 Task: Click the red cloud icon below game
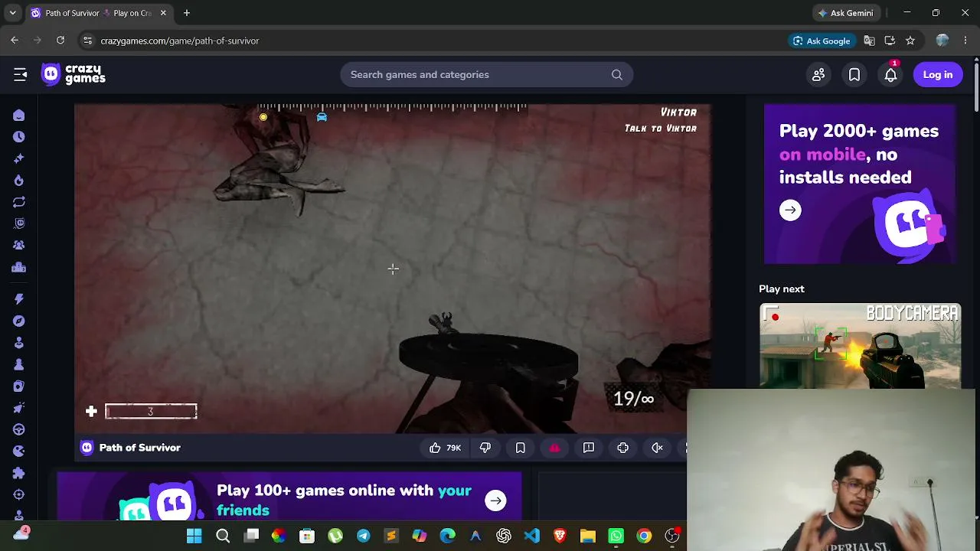coord(555,448)
